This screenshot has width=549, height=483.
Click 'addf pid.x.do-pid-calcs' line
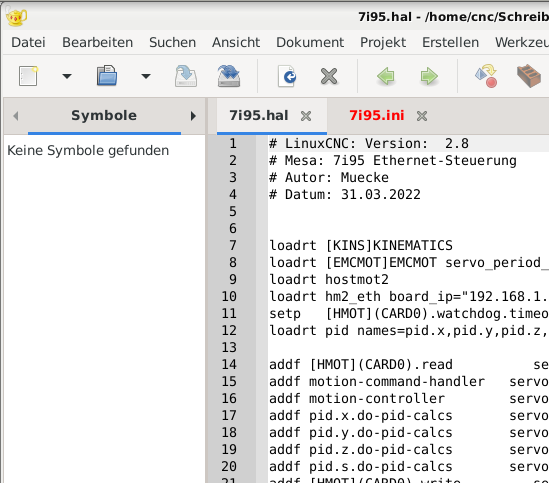[361, 415]
